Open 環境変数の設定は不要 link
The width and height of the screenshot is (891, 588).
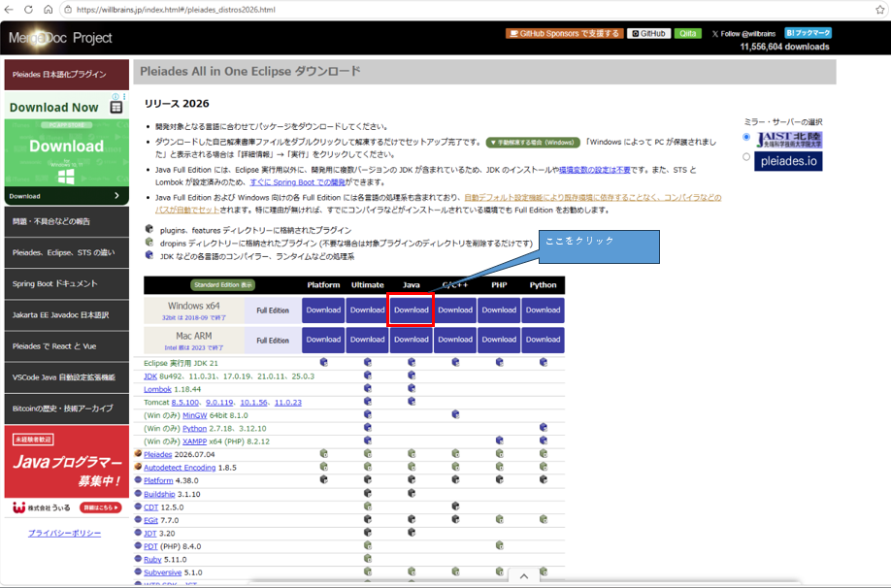click(x=594, y=170)
